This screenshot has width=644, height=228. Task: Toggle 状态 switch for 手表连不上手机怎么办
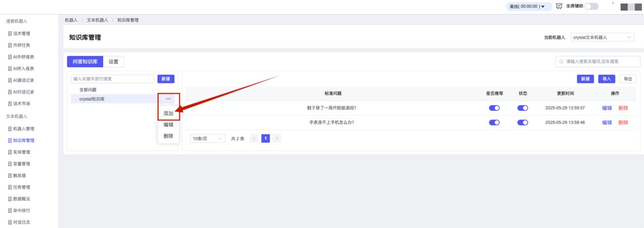[x=523, y=122]
